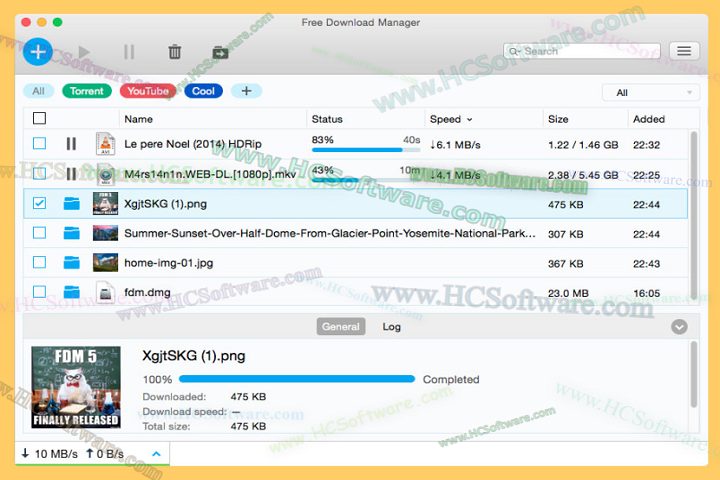Sort by the Name column header
Image resolution: width=720 pixels, height=480 pixels.
tap(139, 119)
